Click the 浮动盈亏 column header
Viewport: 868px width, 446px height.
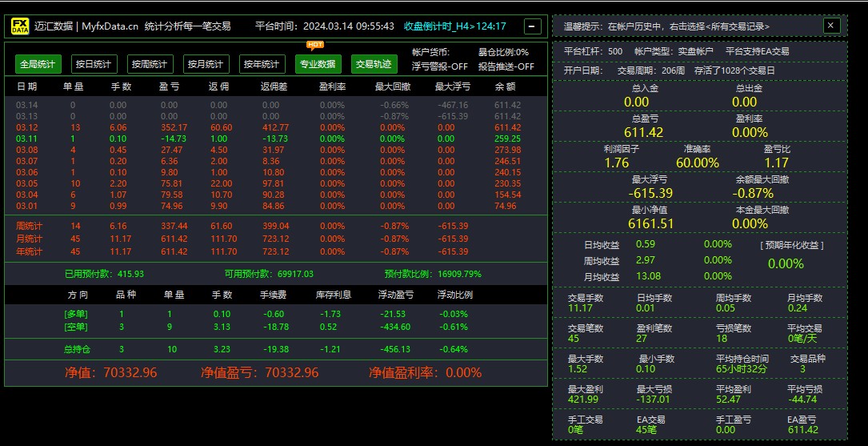point(396,295)
